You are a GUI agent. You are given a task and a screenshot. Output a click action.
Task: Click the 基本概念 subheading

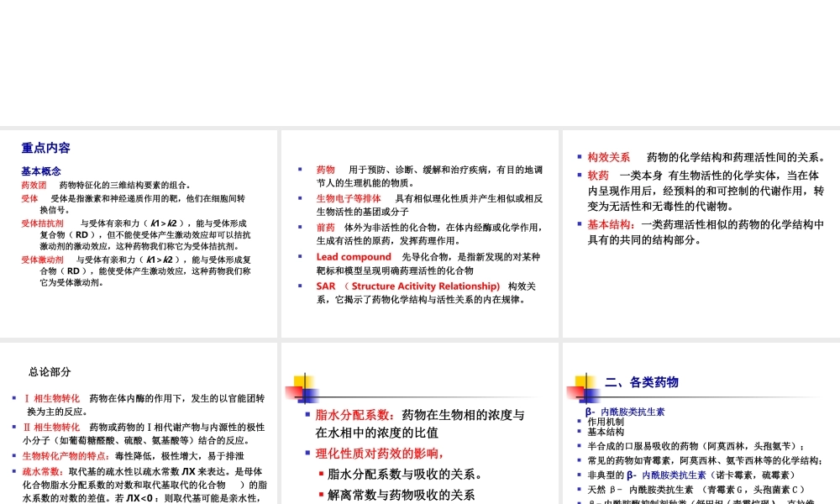point(40,171)
